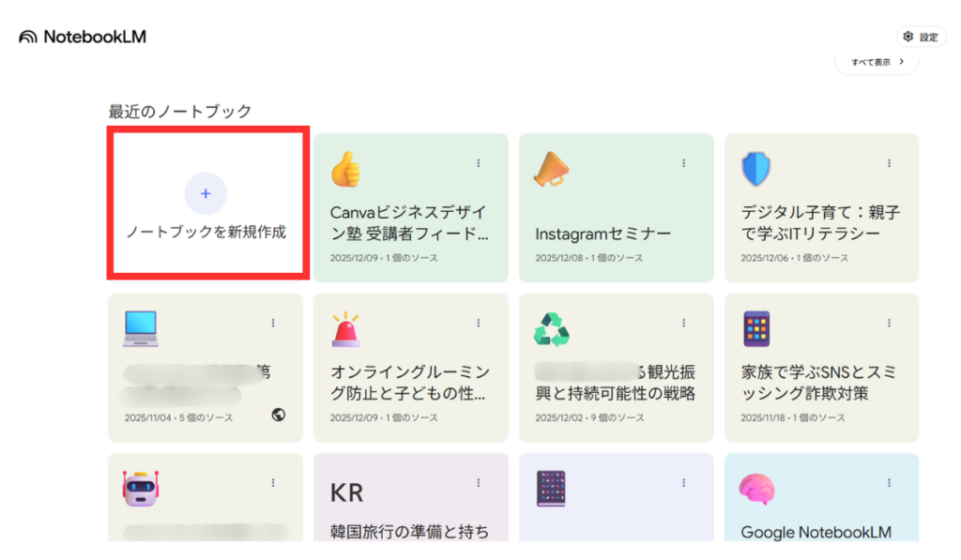The image size is (961, 560).
Task: Open the 家族で学ぶSNSとスミッシング詐欺対策 notebook title
Action: pos(817,383)
